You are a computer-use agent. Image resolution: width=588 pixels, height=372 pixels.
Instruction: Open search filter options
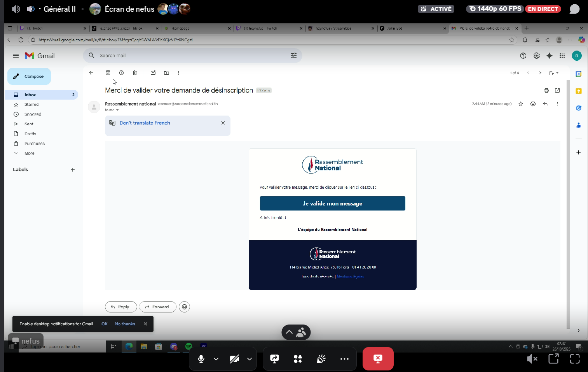pos(293,56)
